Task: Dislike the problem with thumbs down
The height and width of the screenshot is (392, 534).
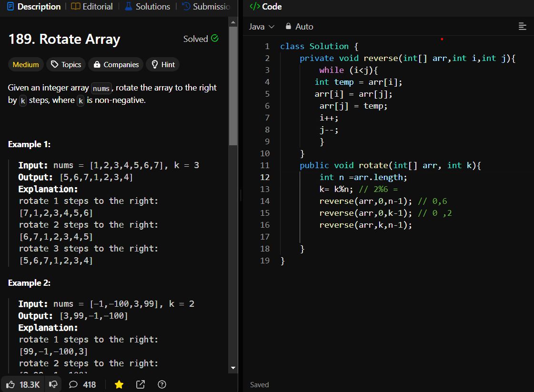Action: click(x=53, y=384)
